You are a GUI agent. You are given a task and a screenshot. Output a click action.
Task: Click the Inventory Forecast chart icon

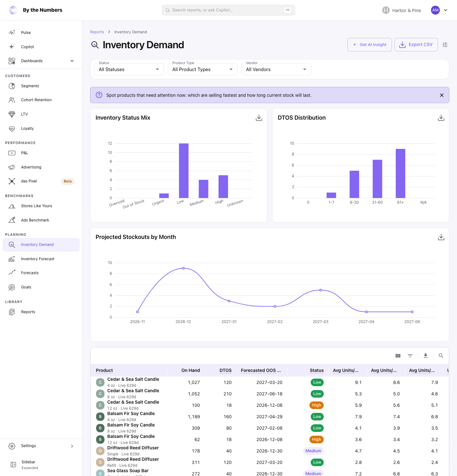tap(12, 259)
